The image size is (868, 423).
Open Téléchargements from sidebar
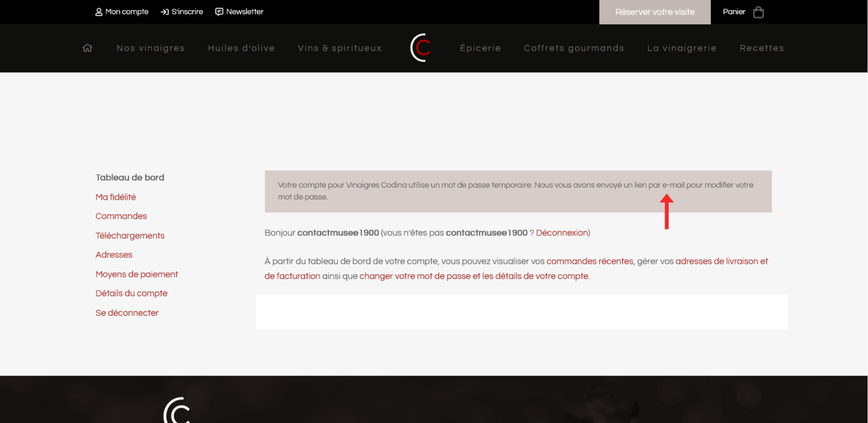(x=130, y=236)
